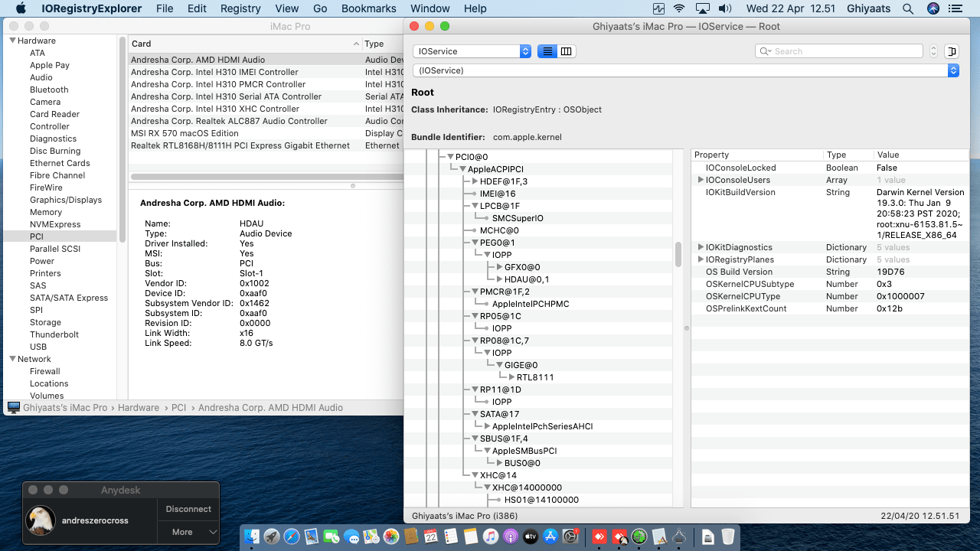Collapse the PCI0@0 tree node
980x551 pixels.
coord(450,157)
